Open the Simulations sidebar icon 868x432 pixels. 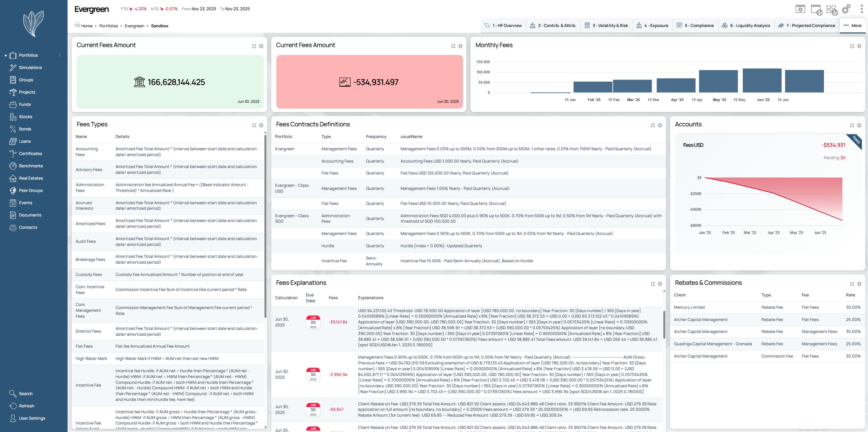(13, 68)
